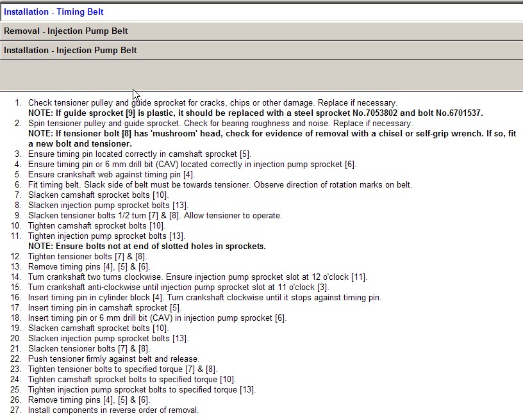Click the note about slotted holes in sprockets
The width and height of the screenshot is (523, 420).
tap(147, 246)
